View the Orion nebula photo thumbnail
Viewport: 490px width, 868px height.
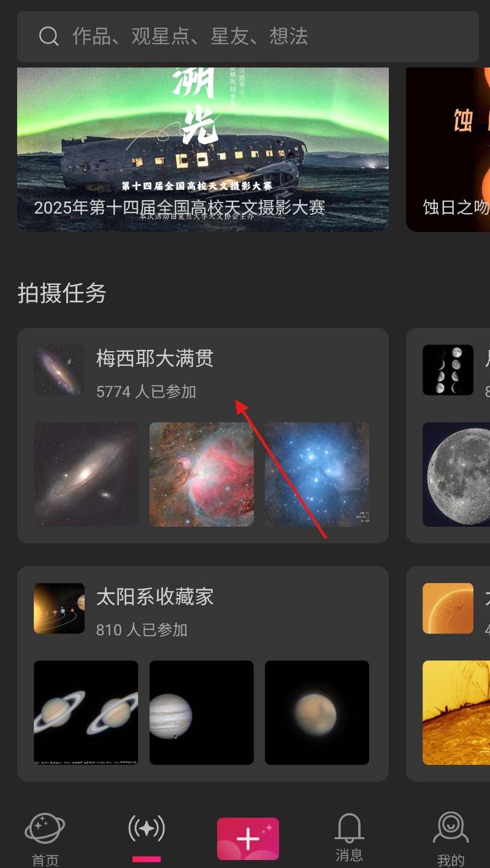click(202, 475)
